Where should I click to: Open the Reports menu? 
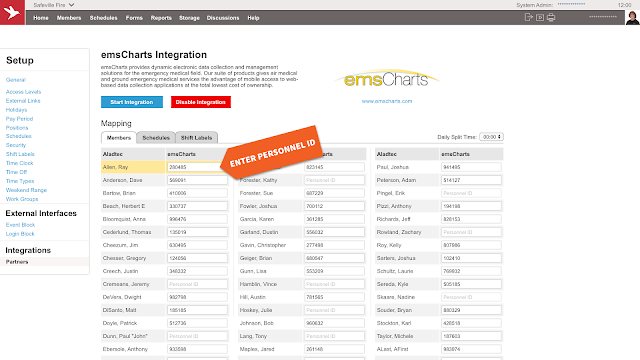tap(161, 18)
